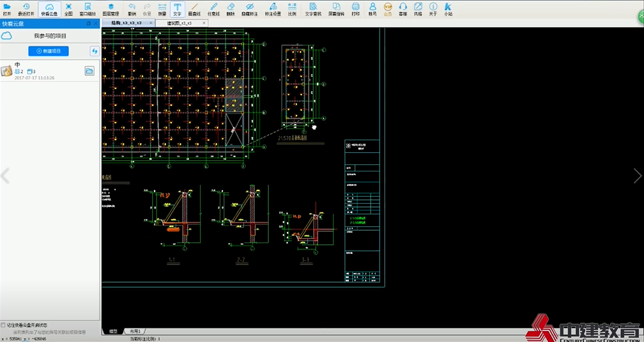Image resolution: width=644 pixels, height=342 pixels.
Task: Rotate the screen with 屏幕旋转
Action: [336, 9]
